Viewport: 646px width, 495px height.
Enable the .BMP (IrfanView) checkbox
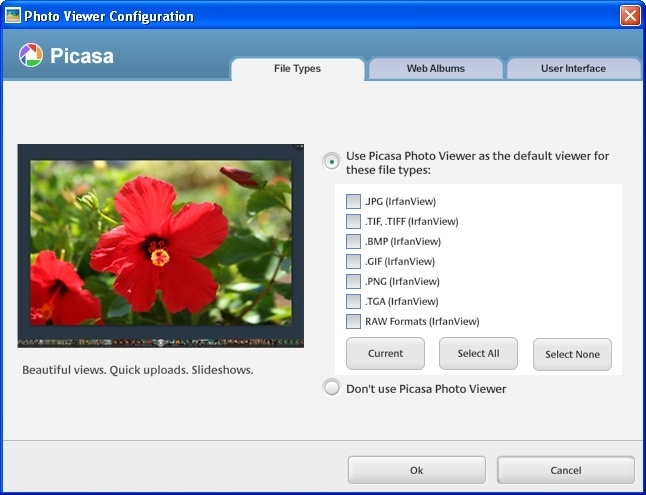coord(353,242)
